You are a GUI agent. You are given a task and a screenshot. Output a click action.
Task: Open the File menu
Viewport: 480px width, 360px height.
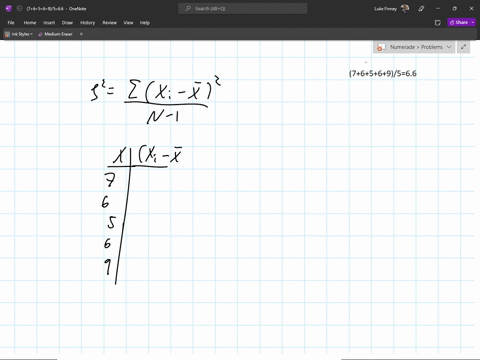(x=11, y=23)
